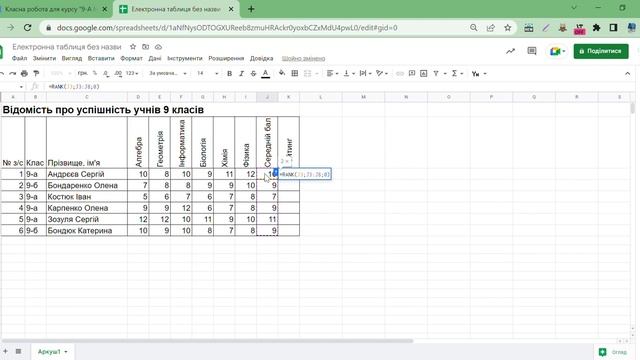Open browser extensions puzzle icon
Image resolution: width=640 pixels, height=360 pixels.
coord(596,28)
